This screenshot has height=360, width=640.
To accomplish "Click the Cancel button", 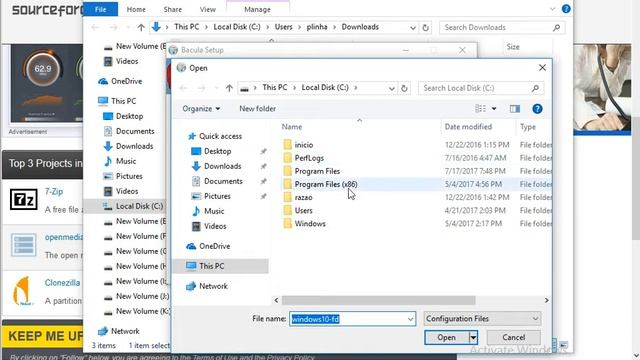I will tap(513, 338).
